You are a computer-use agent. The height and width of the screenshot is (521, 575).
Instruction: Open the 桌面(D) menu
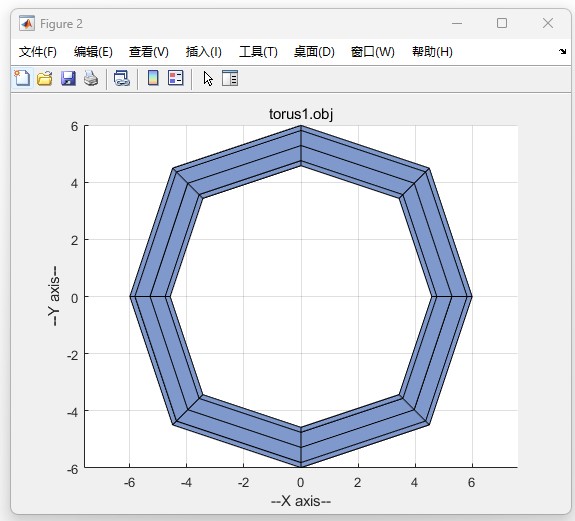[314, 52]
